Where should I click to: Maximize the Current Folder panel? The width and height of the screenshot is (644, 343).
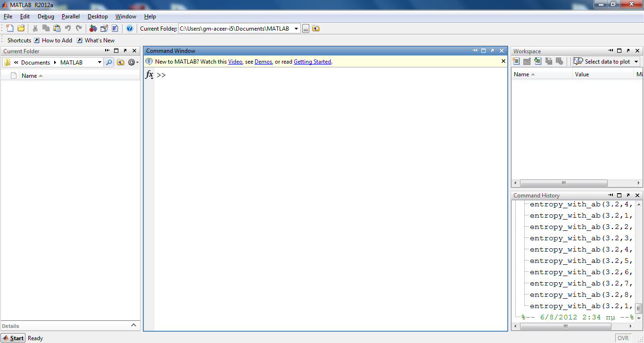116,51
